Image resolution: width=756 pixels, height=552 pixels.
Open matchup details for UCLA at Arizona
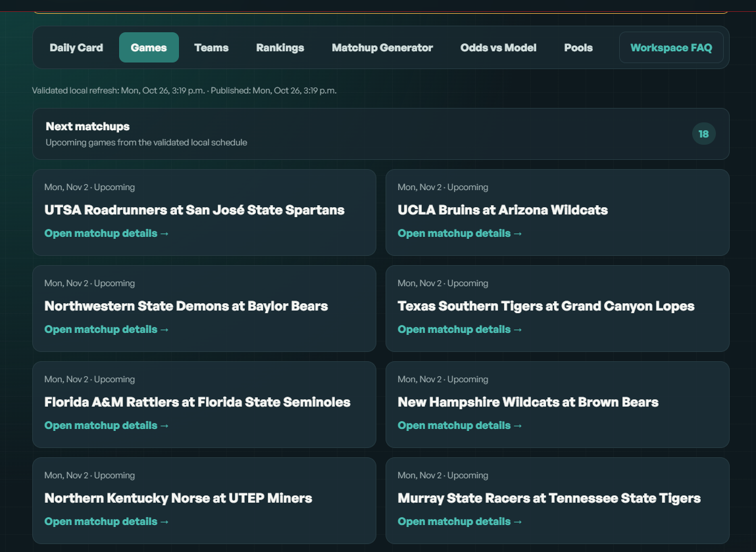459,234
